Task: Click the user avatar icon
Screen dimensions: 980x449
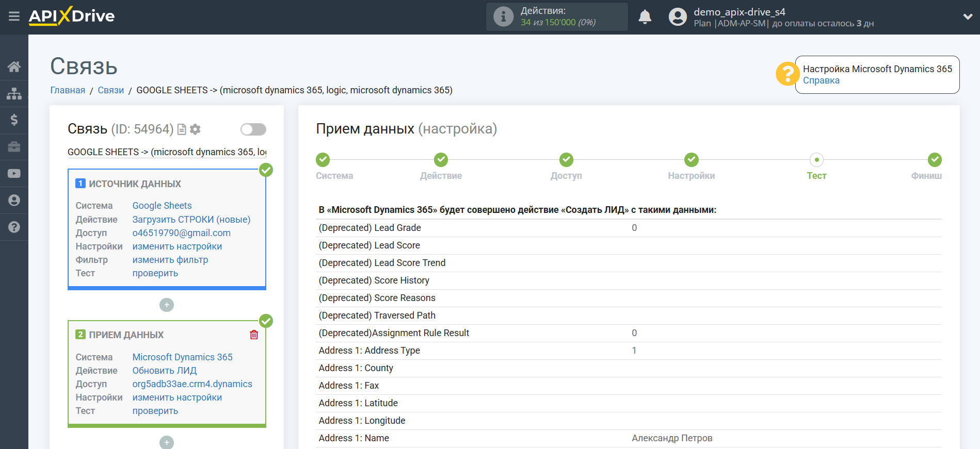Action: click(x=678, y=17)
